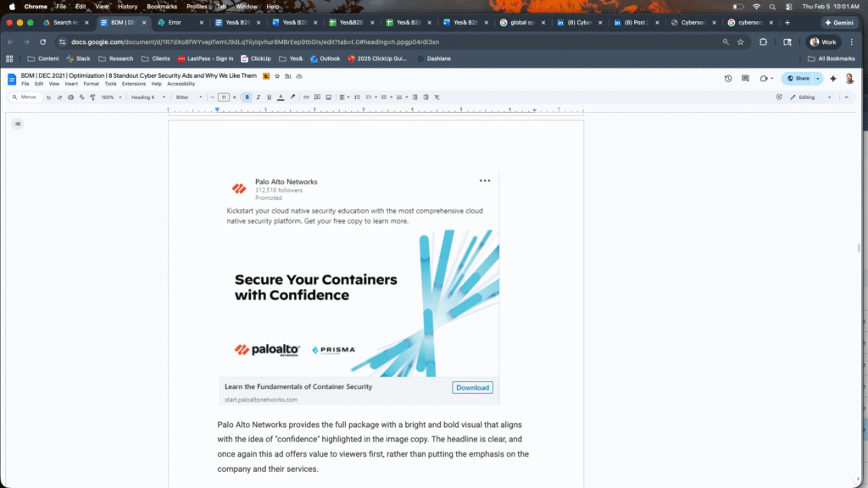868x488 pixels.
Task: Click the font size input field
Action: click(x=223, y=97)
